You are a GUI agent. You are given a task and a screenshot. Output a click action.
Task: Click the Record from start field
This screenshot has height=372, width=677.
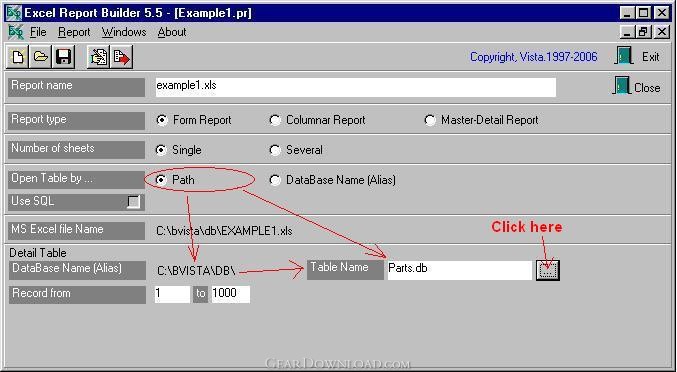172,294
